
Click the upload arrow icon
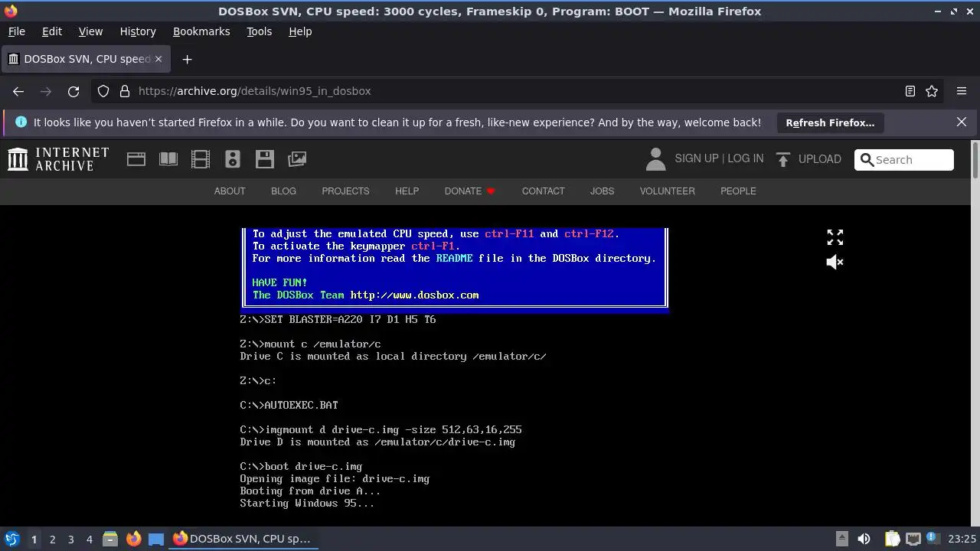[782, 159]
